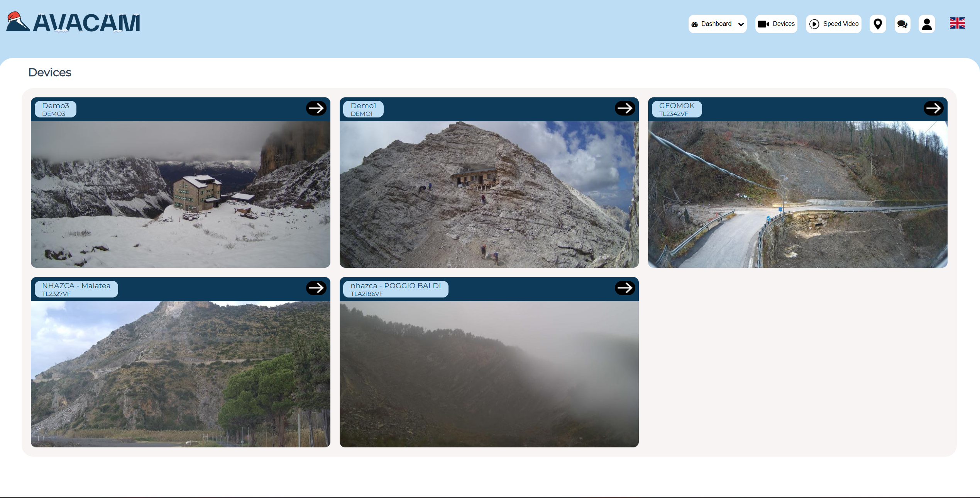Click the GEOMOK road landslide thumbnail

click(x=797, y=194)
